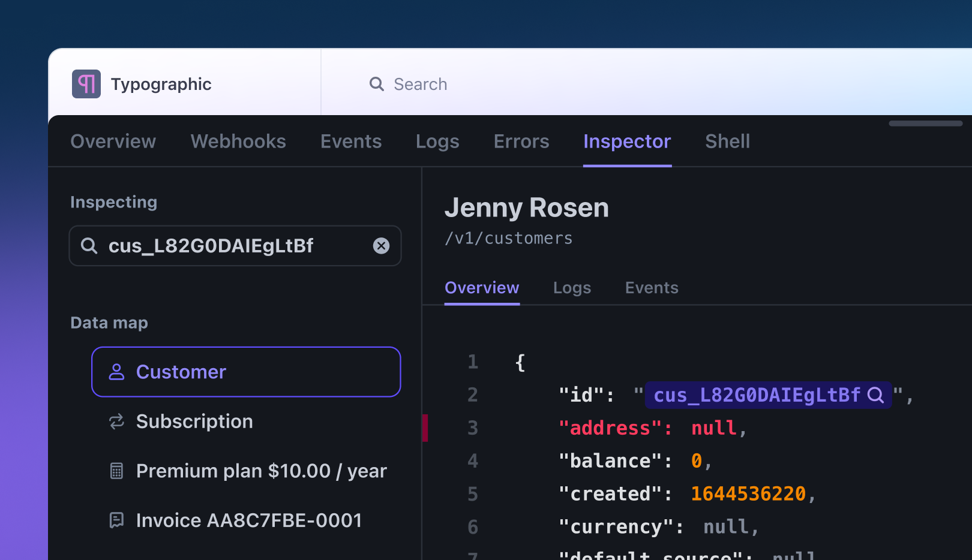This screenshot has height=560, width=972.
Task: Inspect customer ID via inline magnifier icon
Action: pyautogui.click(x=875, y=395)
